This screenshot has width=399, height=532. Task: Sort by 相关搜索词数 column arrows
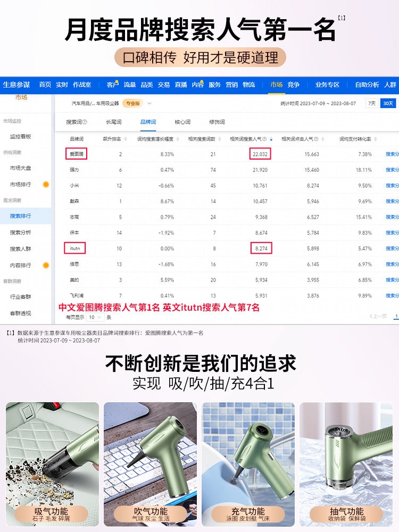tap(220, 139)
